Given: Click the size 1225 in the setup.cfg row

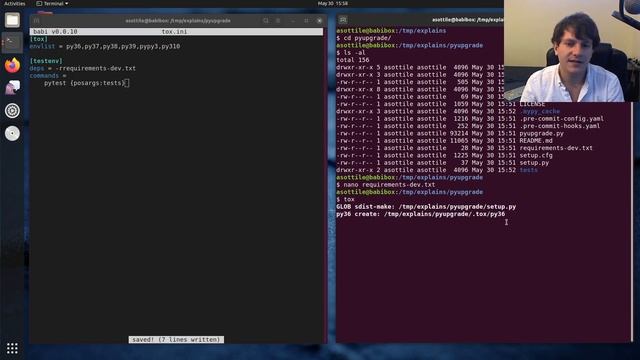Looking at the screenshot, I should pyautogui.click(x=461, y=156).
